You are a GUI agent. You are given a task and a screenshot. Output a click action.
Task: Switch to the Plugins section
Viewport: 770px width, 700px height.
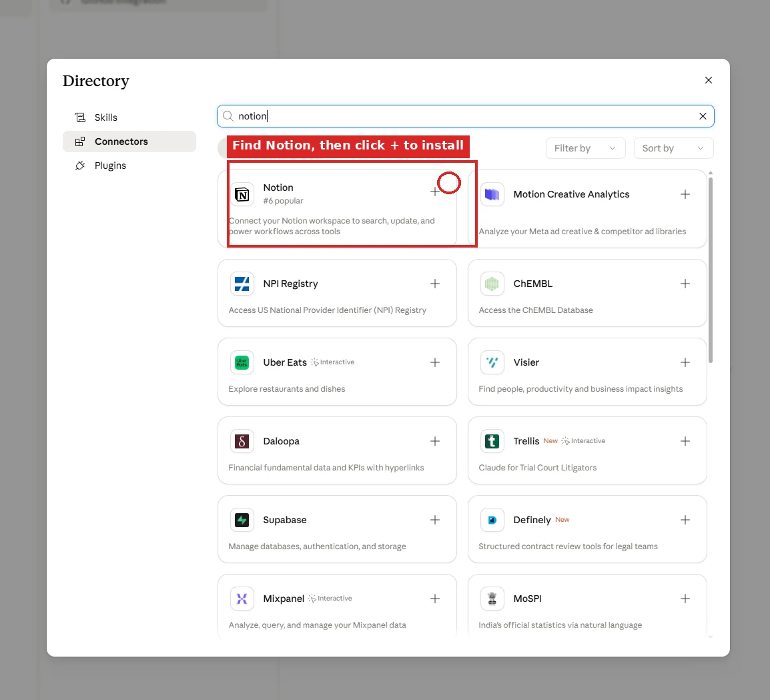point(129,165)
